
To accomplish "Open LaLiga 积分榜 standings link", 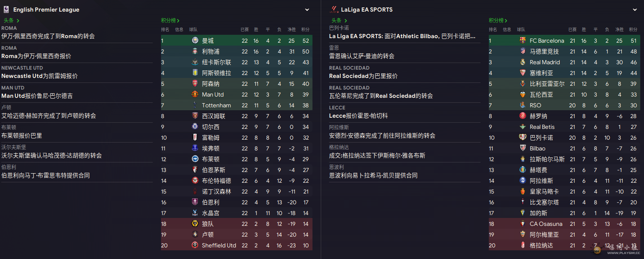I will [x=498, y=20].
